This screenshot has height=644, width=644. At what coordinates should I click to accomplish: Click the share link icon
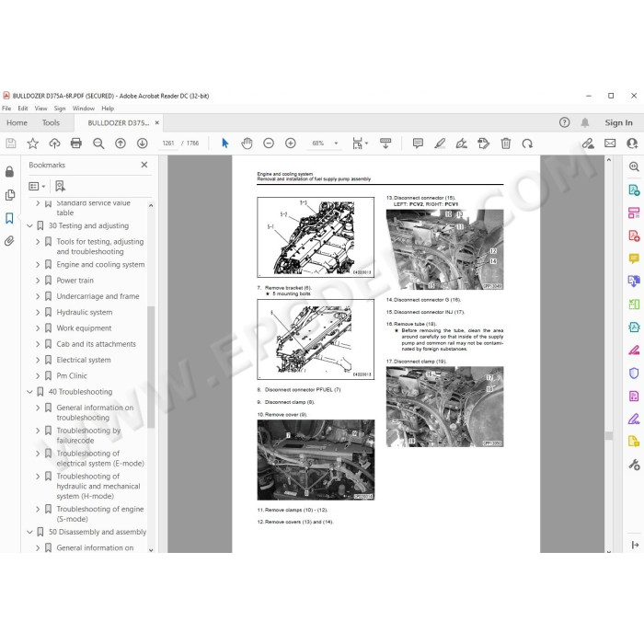588,144
